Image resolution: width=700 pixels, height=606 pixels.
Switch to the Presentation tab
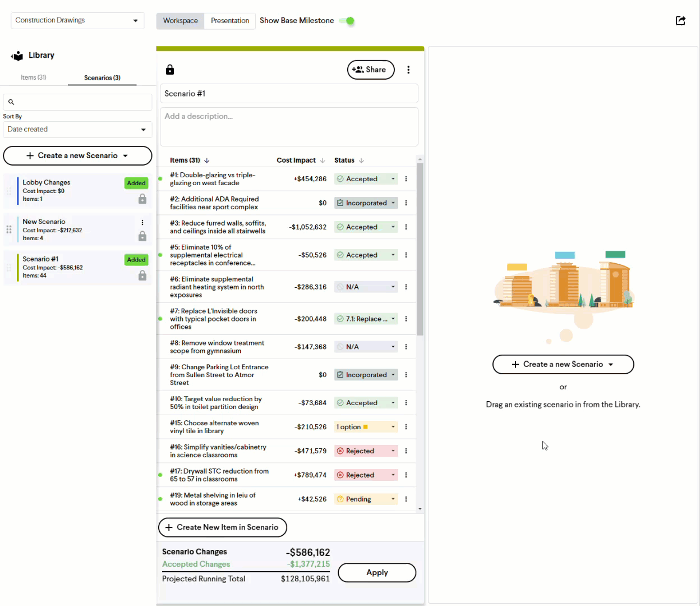point(229,21)
